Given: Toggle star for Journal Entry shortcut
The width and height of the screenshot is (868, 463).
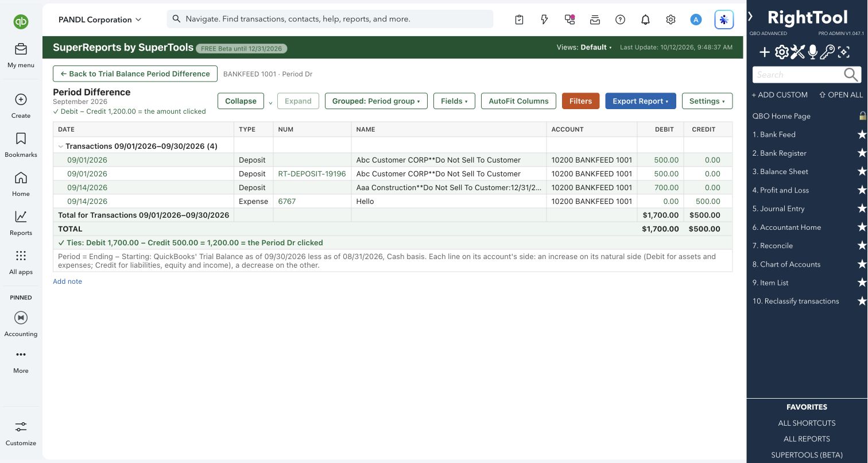Looking at the screenshot, I should (862, 209).
